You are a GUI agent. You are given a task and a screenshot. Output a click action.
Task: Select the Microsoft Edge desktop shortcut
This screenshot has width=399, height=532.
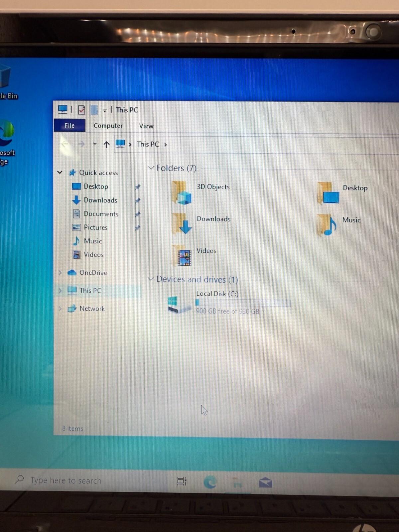(x=7, y=142)
